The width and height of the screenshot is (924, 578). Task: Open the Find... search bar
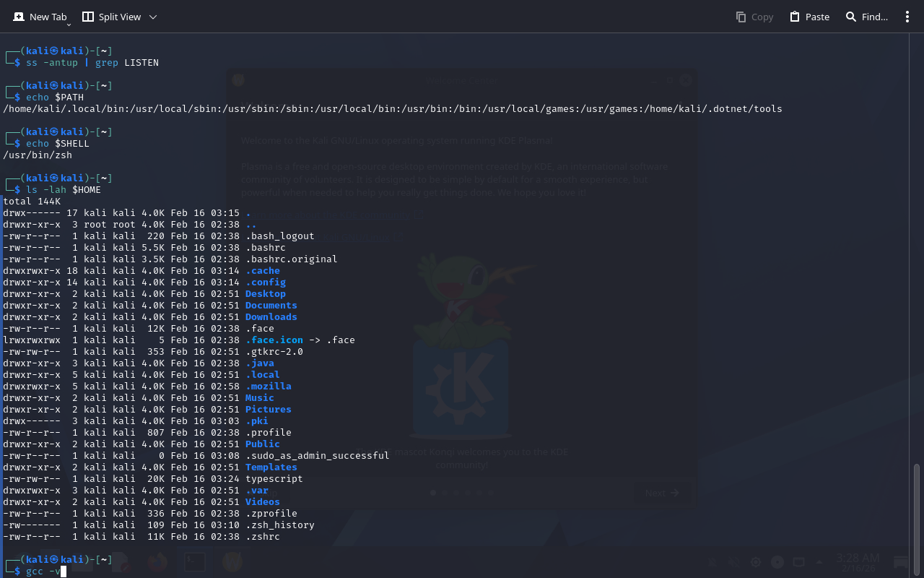866,17
